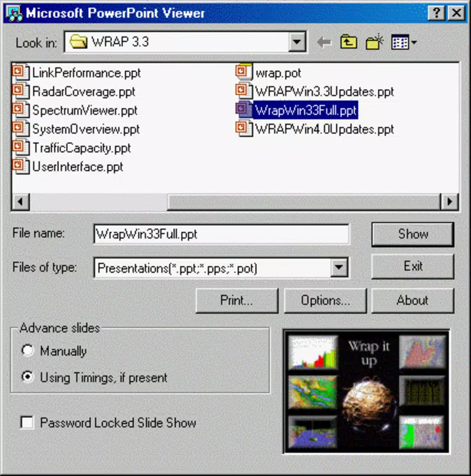The height and width of the screenshot is (476, 471).
Task: Go up one folder level
Action: pos(348,42)
